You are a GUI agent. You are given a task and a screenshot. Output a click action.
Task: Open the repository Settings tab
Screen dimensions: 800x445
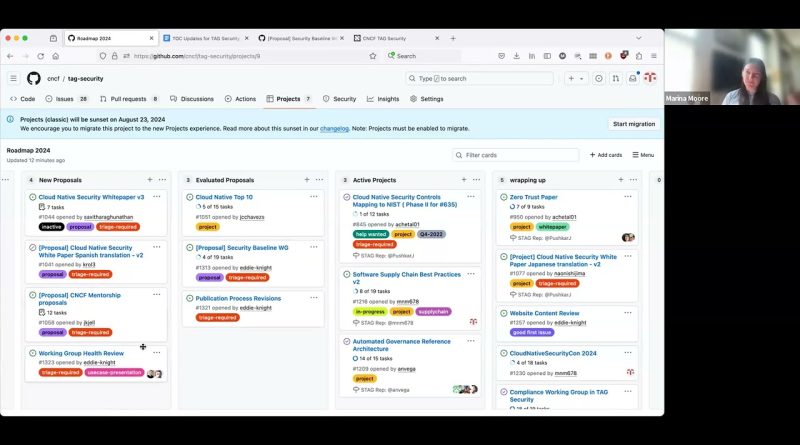[427, 99]
